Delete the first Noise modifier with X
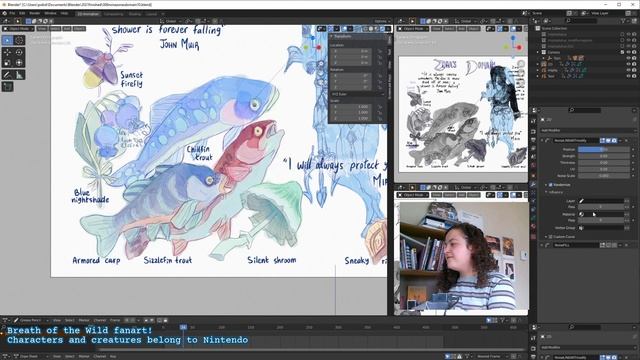This screenshot has width=640, height=360. (627, 140)
